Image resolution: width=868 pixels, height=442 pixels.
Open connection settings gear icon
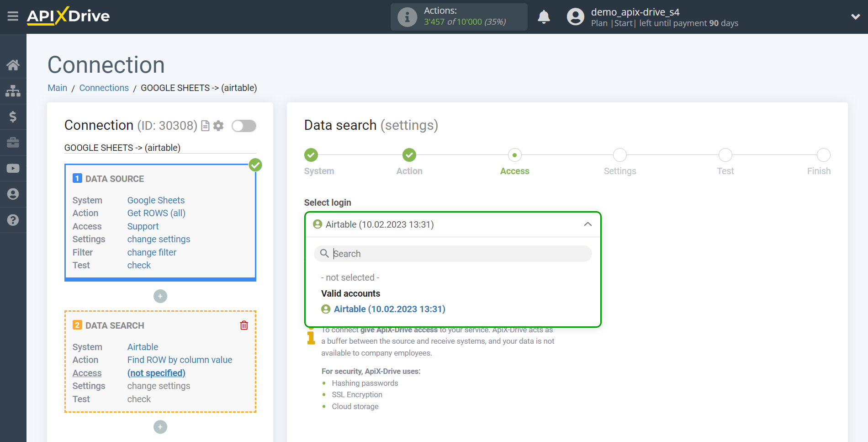point(218,126)
